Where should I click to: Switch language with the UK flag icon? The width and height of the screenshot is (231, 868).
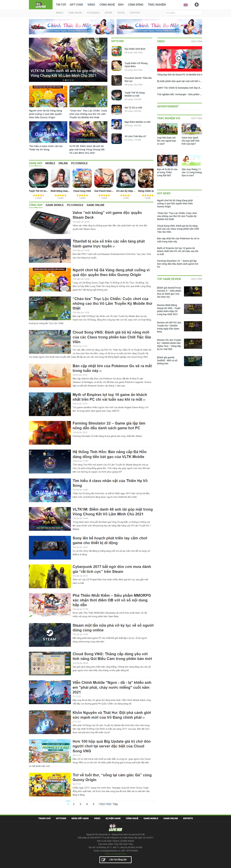(x=186, y=5)
